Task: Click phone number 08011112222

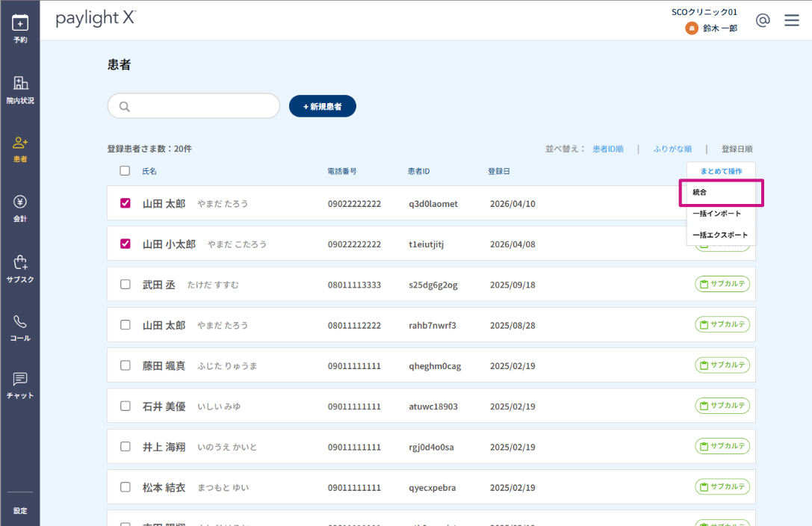Action: tap(354, 326)
